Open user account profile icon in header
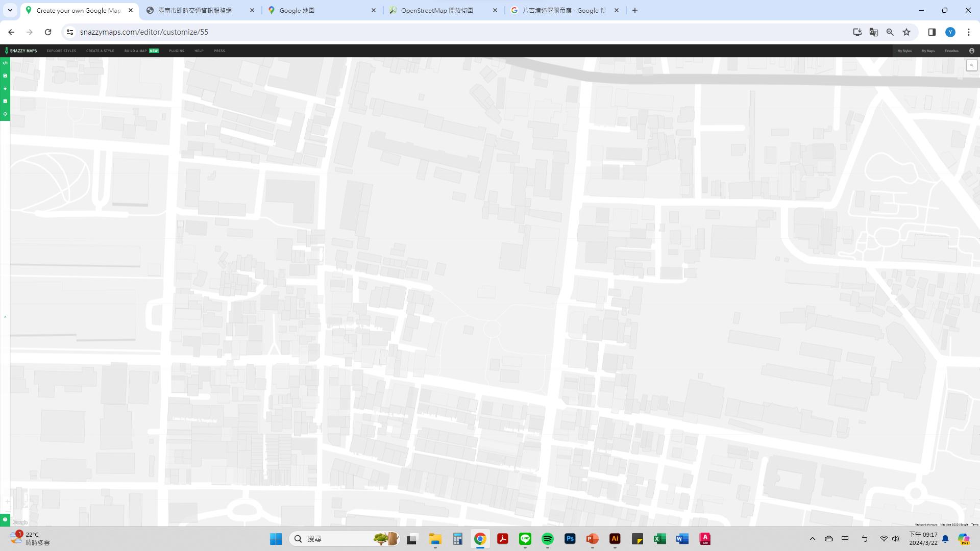Viewport: 980px width, 551px height. coord(971,51)
